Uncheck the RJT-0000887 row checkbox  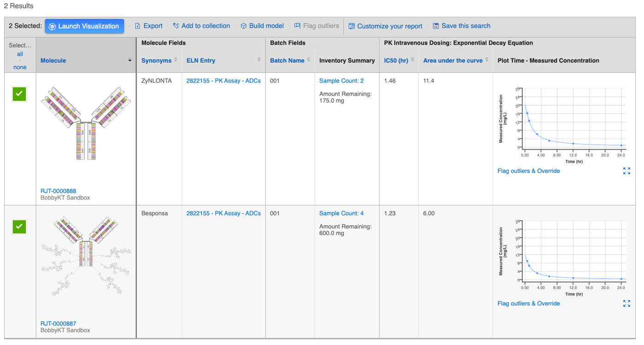pos(19,226)
